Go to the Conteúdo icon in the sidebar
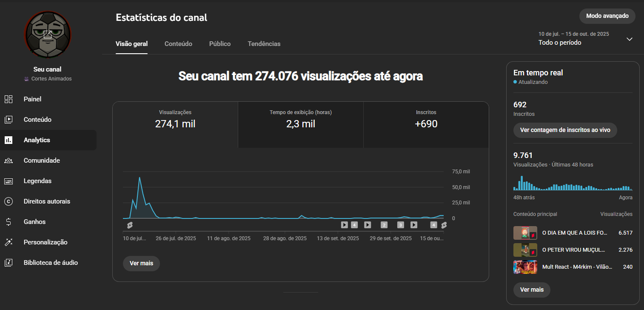 pyautogui.click(x=9, y=120)
